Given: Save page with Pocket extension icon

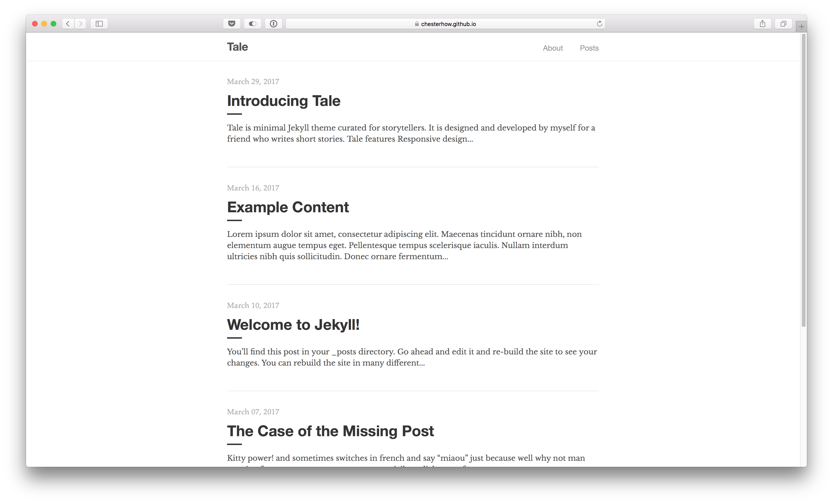Looking at the screenshot, I should click(231, 24).
